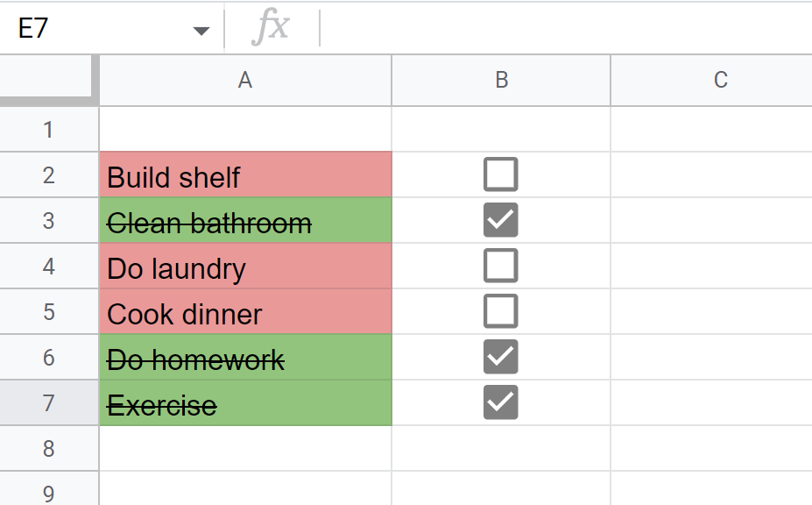The width and height of the screenshot is (812, 505).
Task: Select the Do laundry cell
Action: (x=245, y=266)
